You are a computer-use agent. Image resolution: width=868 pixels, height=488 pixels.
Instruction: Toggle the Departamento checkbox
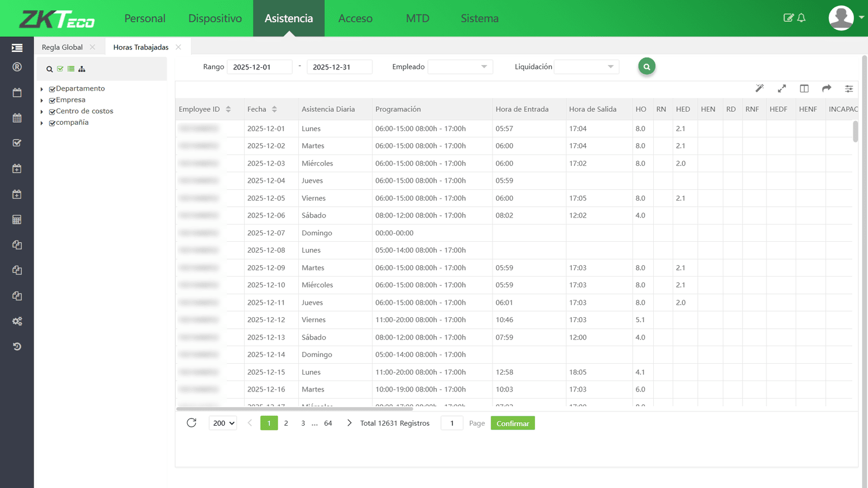[x=52, y=89]
